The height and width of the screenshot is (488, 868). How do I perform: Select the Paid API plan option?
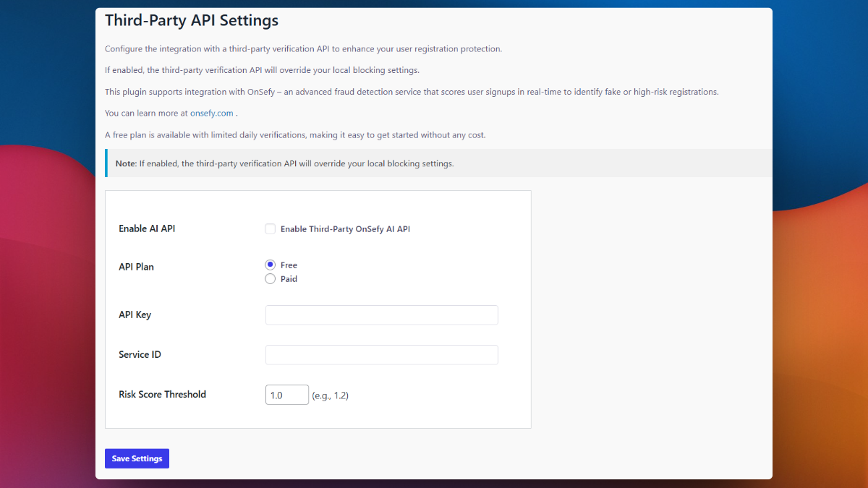pos(270,278)
